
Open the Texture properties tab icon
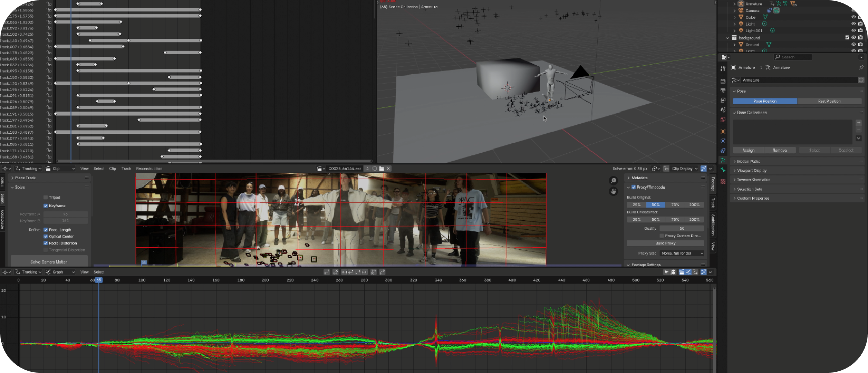723,181
